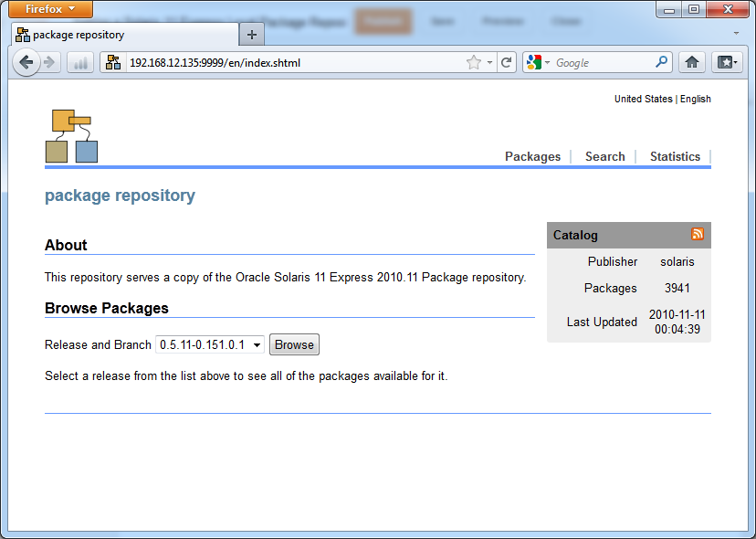
Task: Click the Browse Packages heading
Action: pos(107,308)
